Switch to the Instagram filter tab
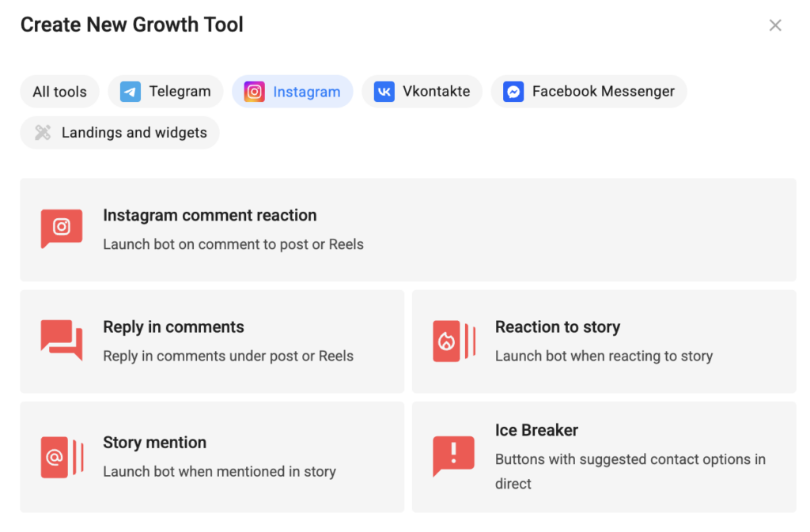810x532 pixels. pos(293,92)
